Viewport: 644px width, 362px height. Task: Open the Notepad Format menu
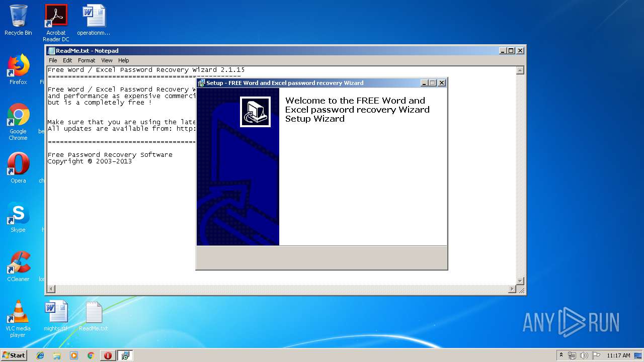tap(87, 60)
